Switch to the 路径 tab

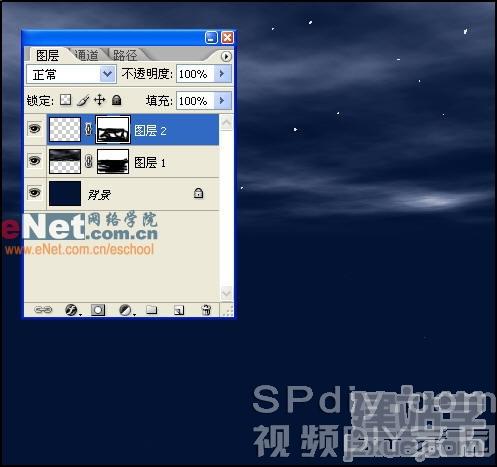click(x=125, y=55)
